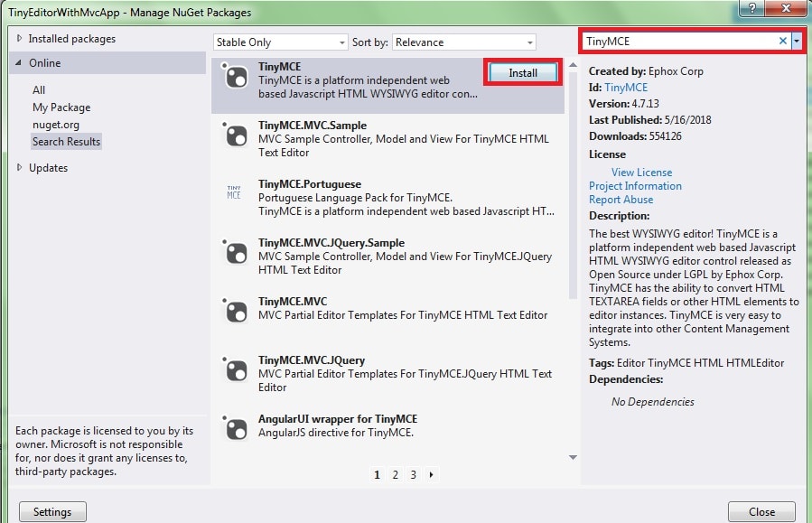Image resolution: width=812 pixels, height=523 pixels.
Task: Install the TinyMCE package
Action: click(522, 72)
